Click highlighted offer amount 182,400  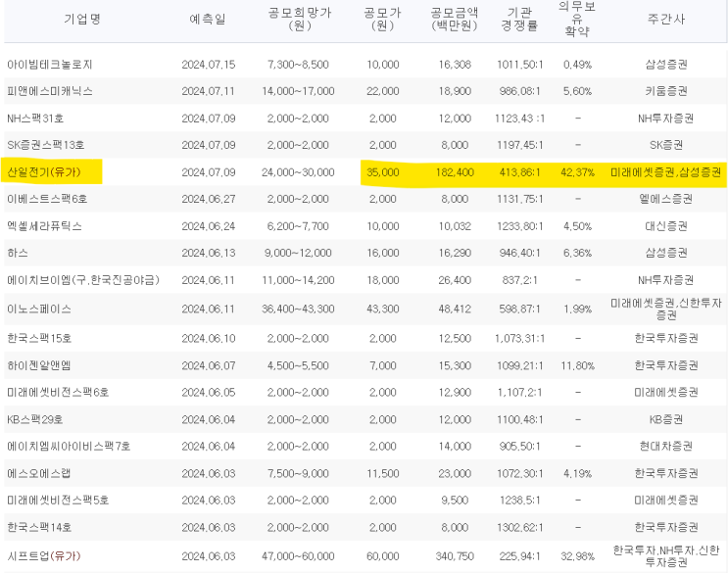tap(455, 172)
